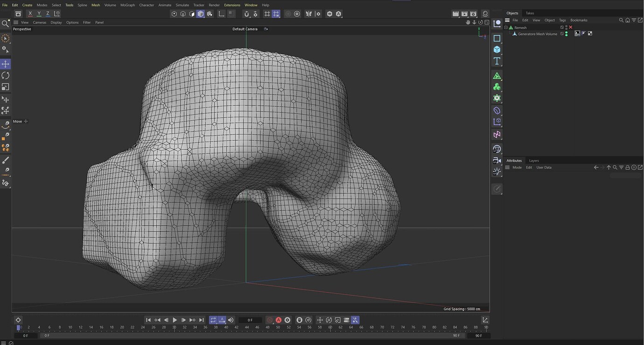The width and height of the screenshot is (644, 345).
Task: Select the Rotate tool in left toolbar
Action: (x=6, y=76)
